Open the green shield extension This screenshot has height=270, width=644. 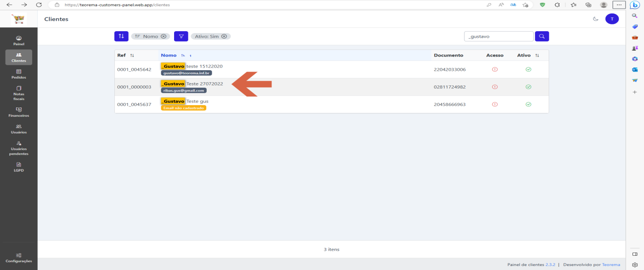point(542,5)
